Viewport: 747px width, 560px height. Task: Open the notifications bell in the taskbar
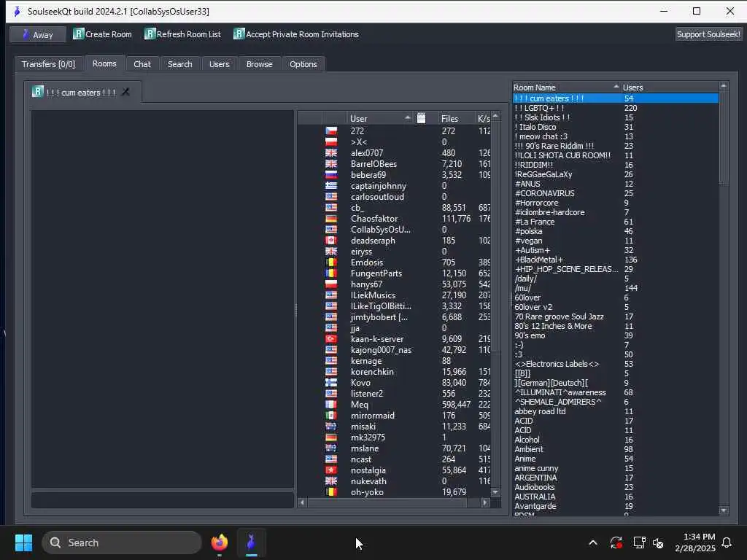pos(727,542)
